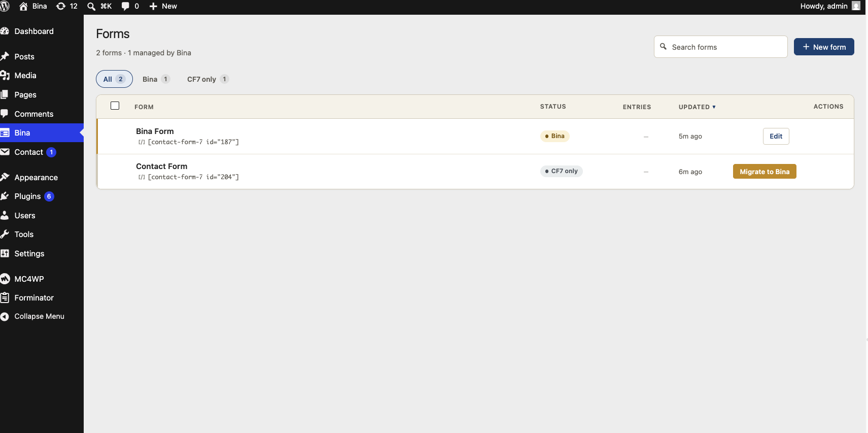Click the shortcode icon beside id="187"

point(142,142)
